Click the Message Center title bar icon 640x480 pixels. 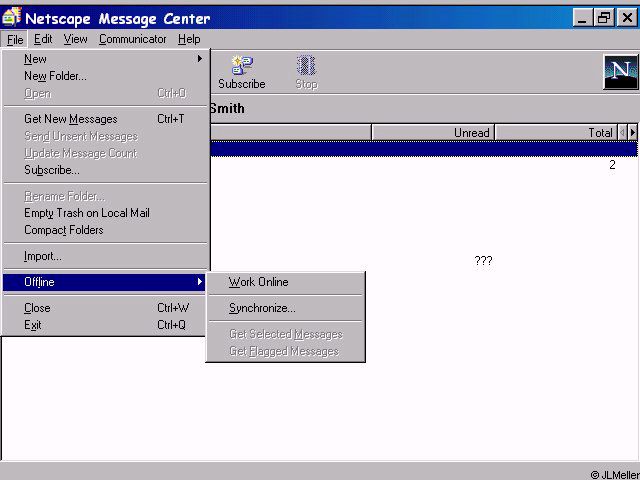tap(11, 17)
